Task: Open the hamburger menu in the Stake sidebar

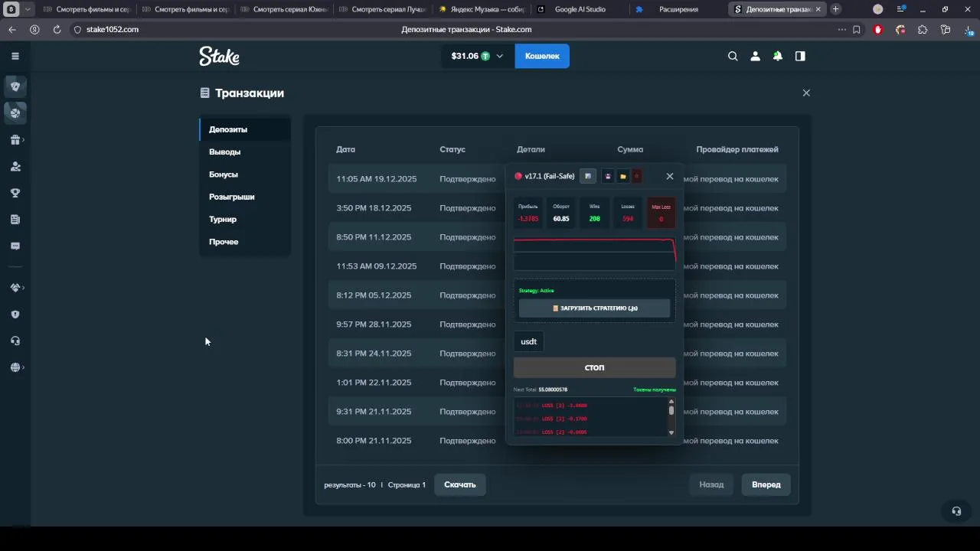Action: pyautogui.click(x=15, y=56)
